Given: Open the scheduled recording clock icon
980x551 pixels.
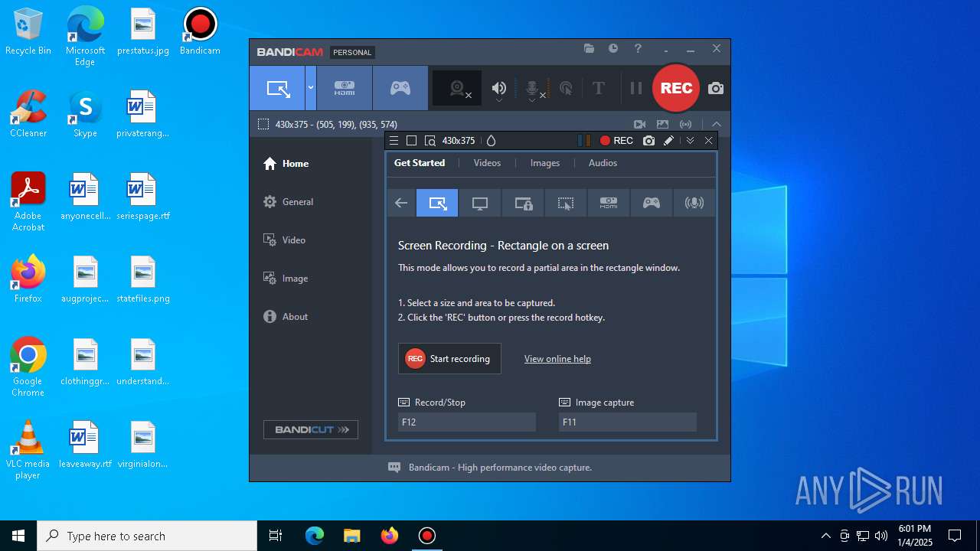Looking at the screenshot, I should click(x=613, y=48).
